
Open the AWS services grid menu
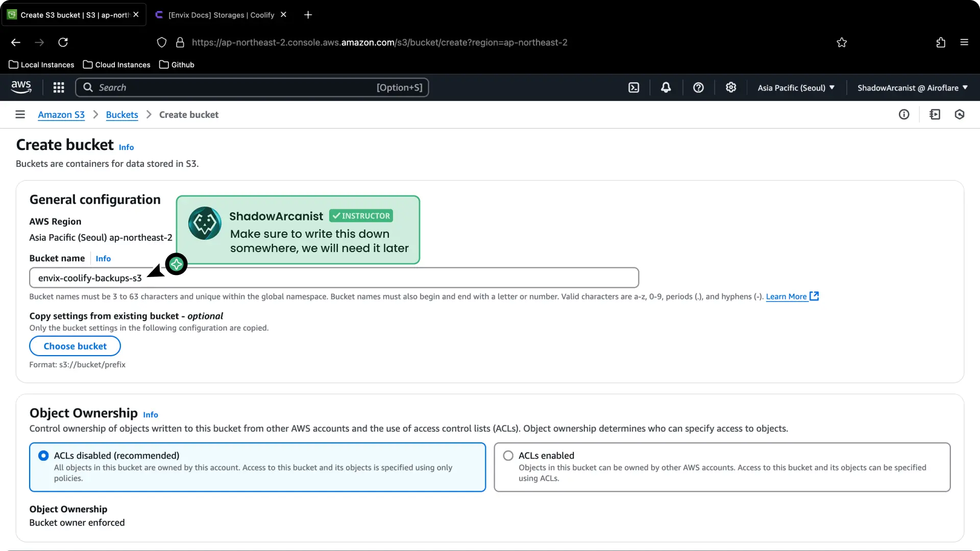point(59,87)
